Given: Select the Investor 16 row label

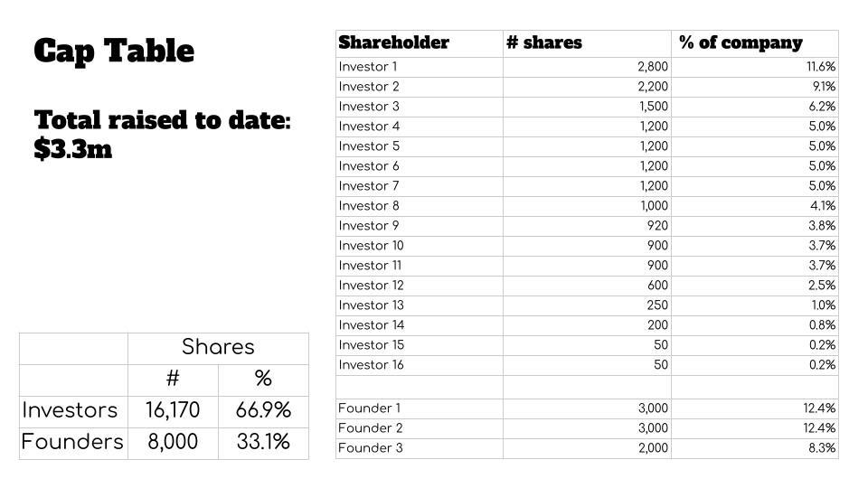Looking at the screenshot, I should [372, 365].
